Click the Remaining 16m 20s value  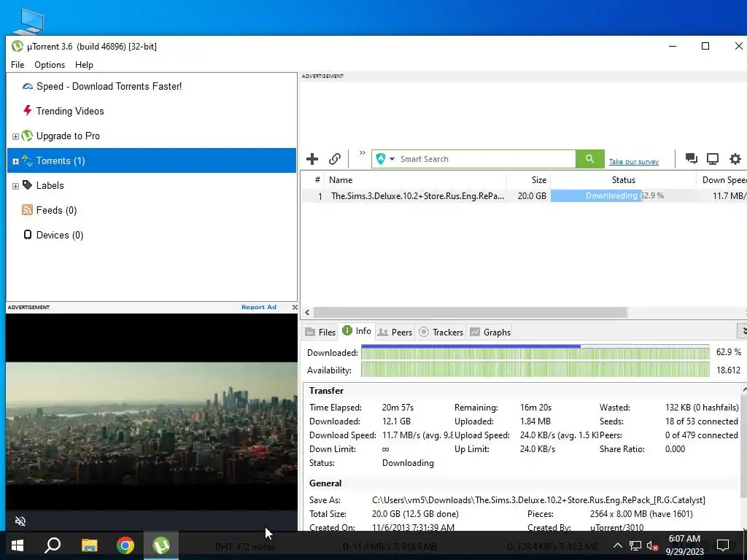point(535,408)
